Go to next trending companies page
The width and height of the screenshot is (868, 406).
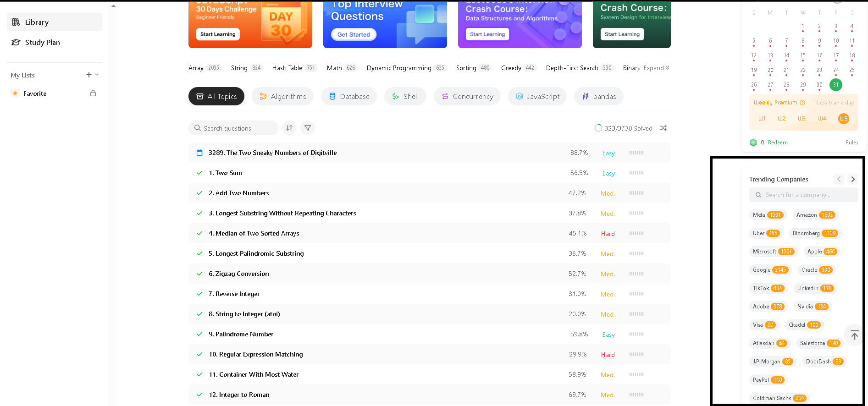point(853,179)
